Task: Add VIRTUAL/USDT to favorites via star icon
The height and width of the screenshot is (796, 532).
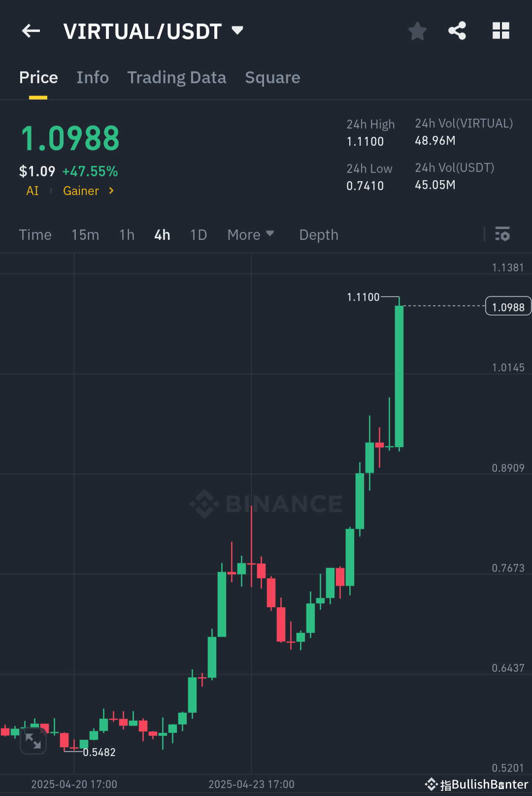Action: coord(417,31)
